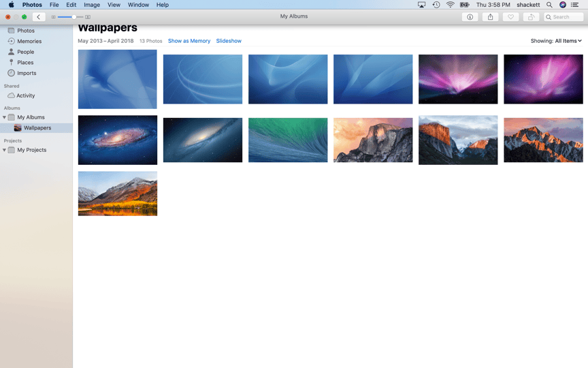Viewport: 588px width, 368px height.
Task: Click the Thu 3:58 PM clock
Action: coord(493,5)
